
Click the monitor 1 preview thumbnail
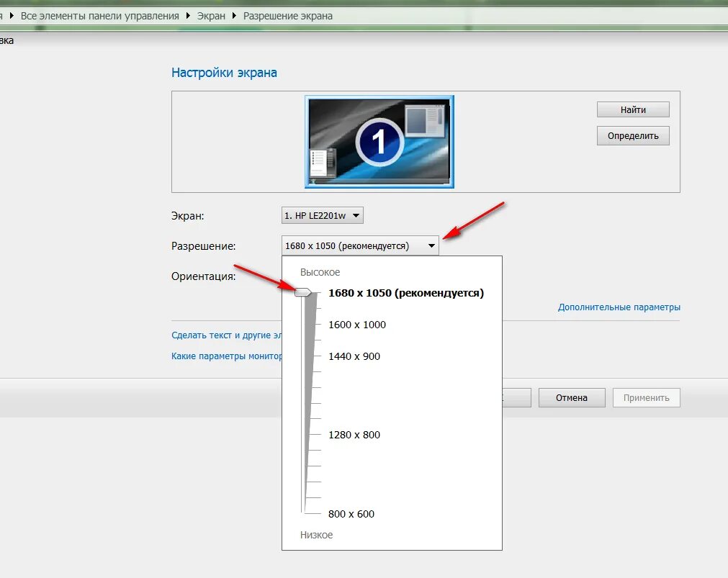tap(379, 142)
